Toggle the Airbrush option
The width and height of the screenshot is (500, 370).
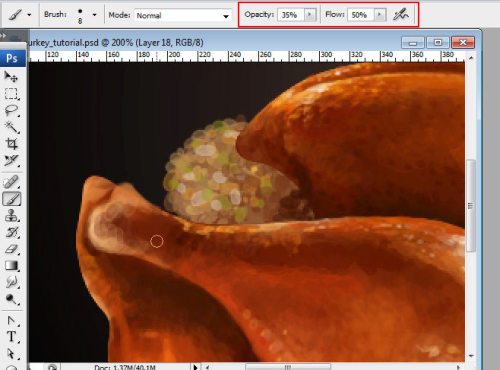click(401, 15)
